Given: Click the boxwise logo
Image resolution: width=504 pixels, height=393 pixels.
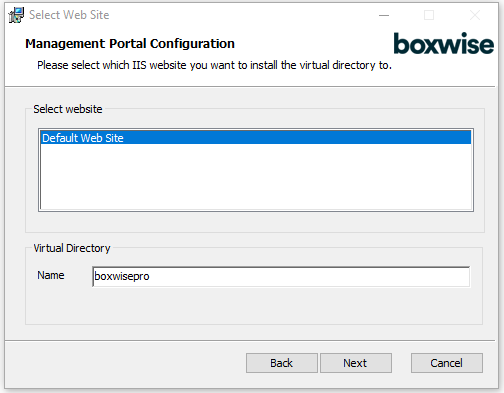Looking at the screenshot, I should pos(443,43).
